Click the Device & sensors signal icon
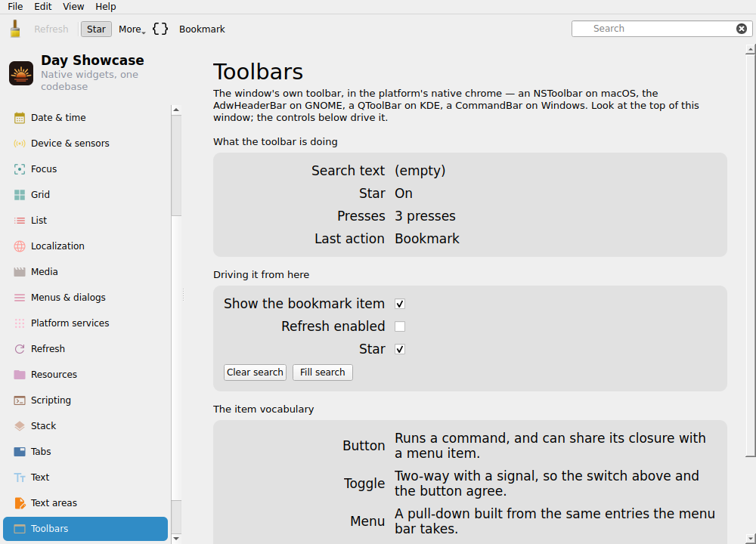 (20, 143)
